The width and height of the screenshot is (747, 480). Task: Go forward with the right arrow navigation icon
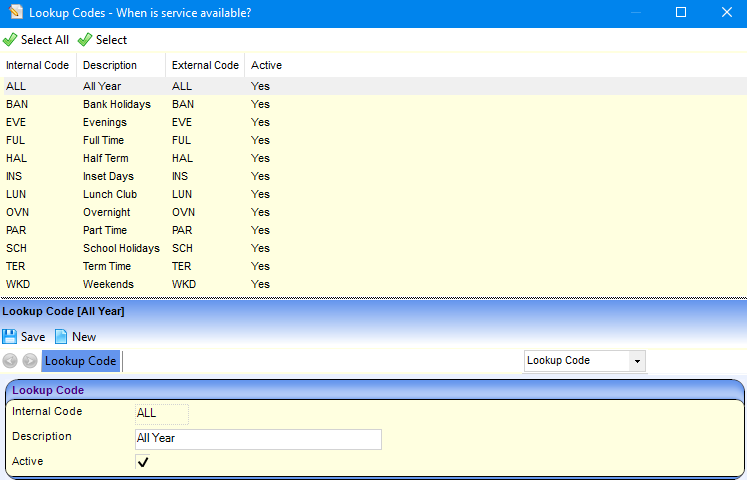click(30, 361)
